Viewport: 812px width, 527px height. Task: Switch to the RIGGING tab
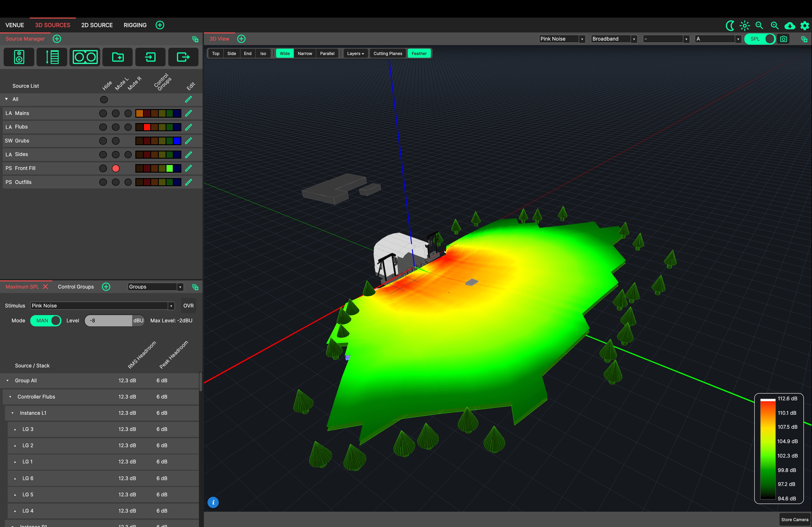pos(135,25)
